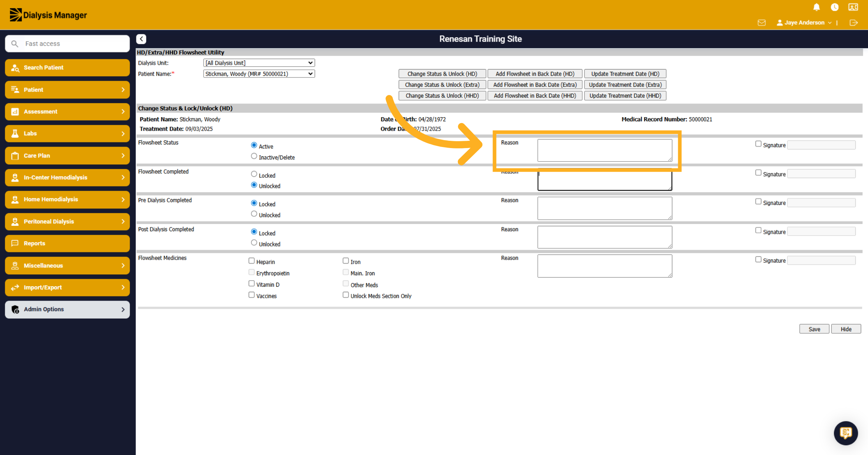Click the logout icon

854,23
